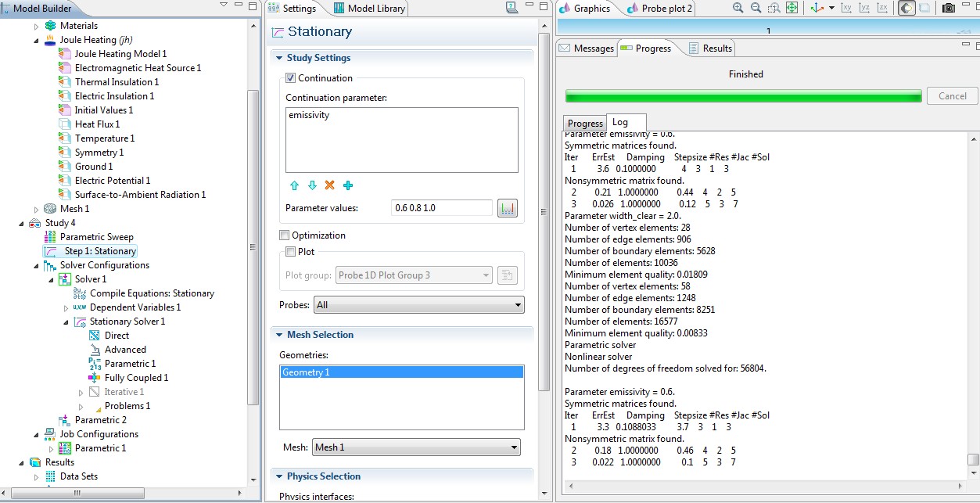
Task: Open the Mesh dropdown showing Mesh 1
Action: [x=416, y=447]
